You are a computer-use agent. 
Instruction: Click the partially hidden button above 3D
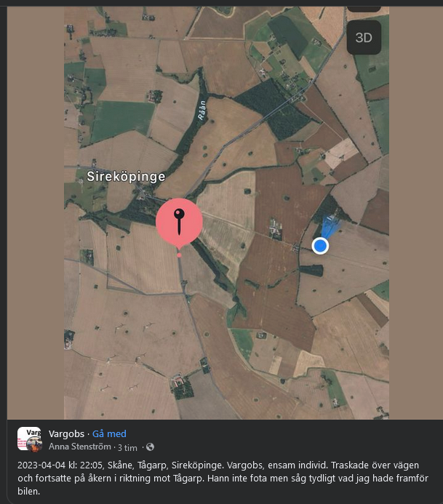tap(364, 9)
